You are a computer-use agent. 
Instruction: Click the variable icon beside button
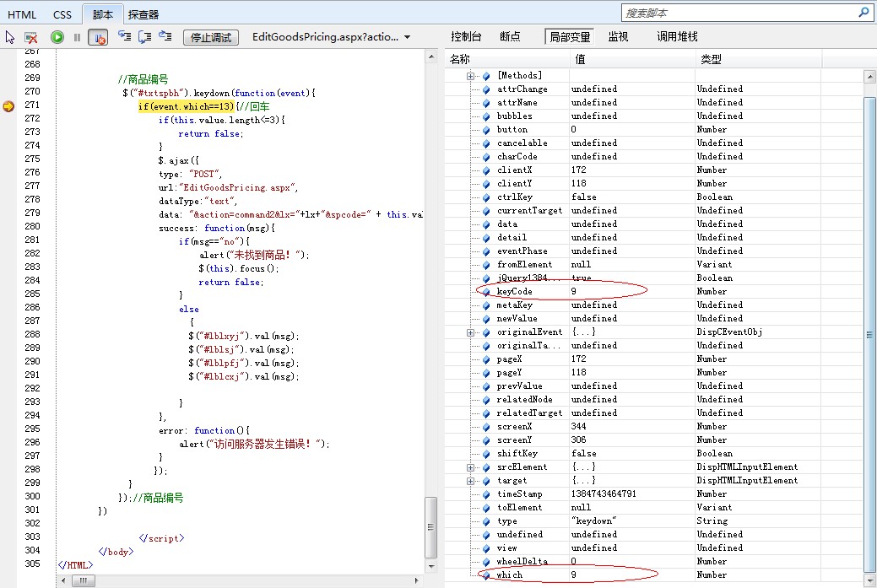[486, 130]
